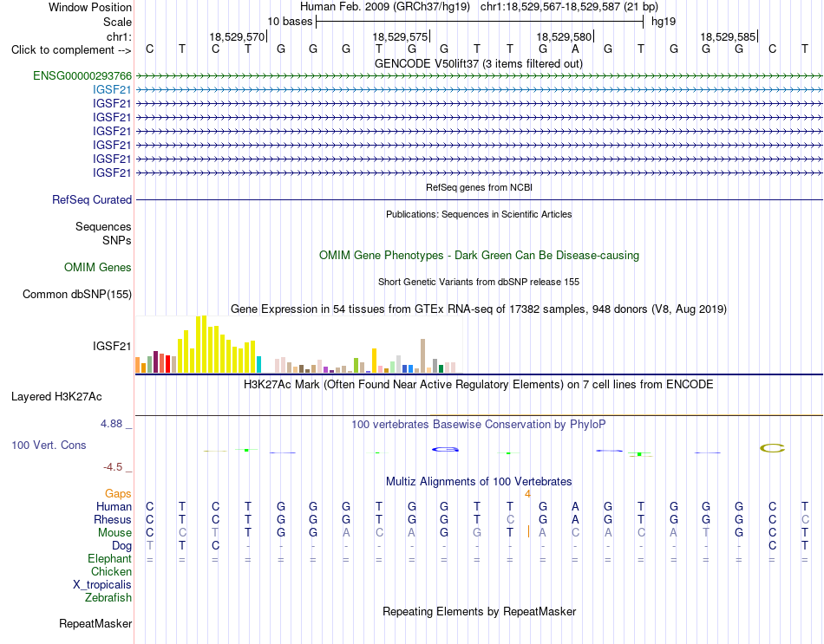Open the H3K27Ac Mark ENCODE title

pyautogui.click(x=479, y=385)
